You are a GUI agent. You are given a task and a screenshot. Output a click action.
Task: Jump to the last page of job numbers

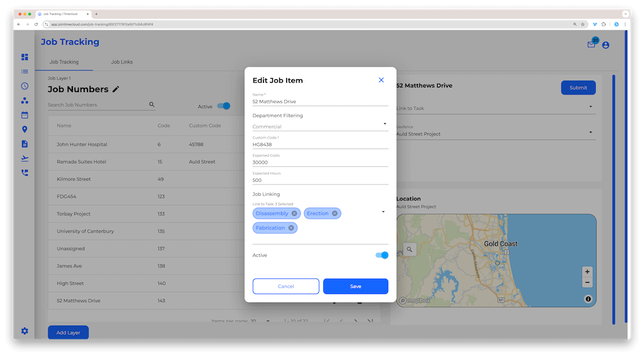click(370, 320)
